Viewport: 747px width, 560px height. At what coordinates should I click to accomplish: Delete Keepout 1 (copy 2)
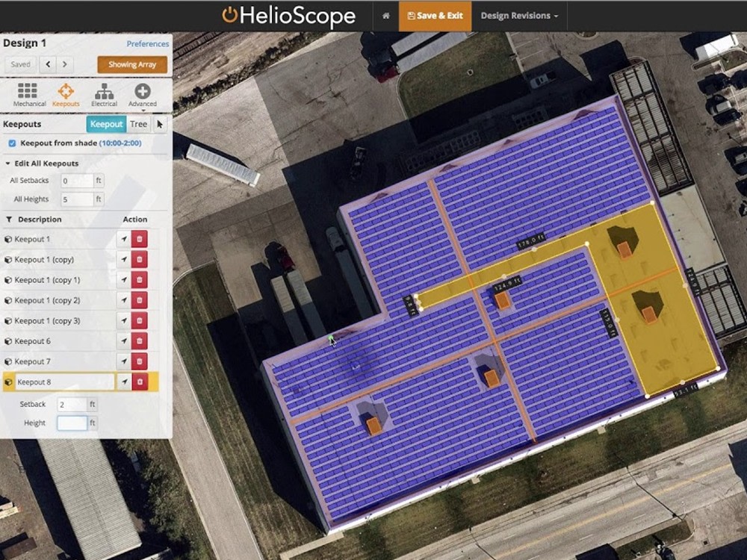click(140, 300)
